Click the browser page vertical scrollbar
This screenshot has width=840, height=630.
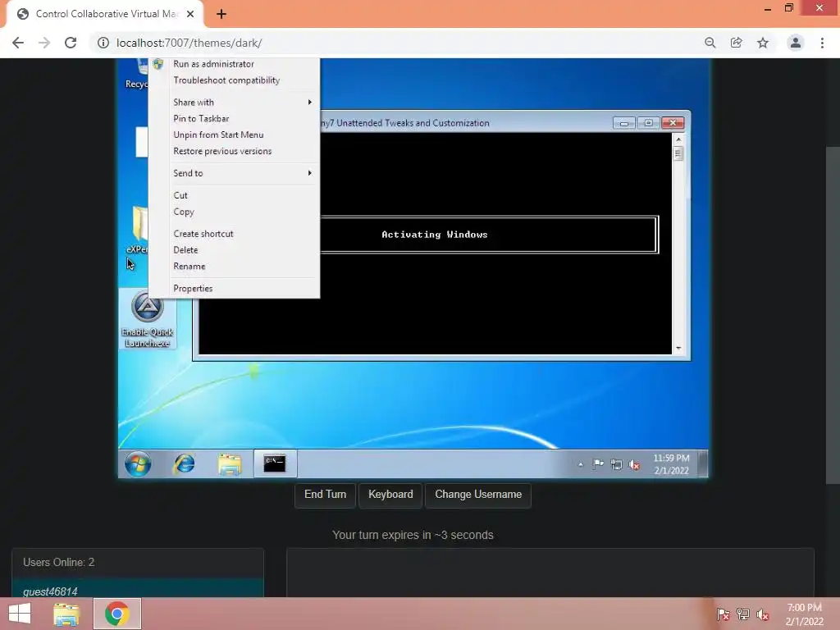click(833, 315)
